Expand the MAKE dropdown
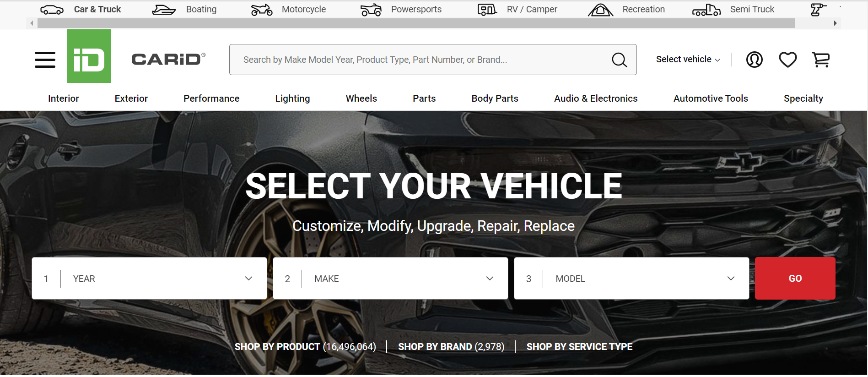 click(x=390, y=279)
